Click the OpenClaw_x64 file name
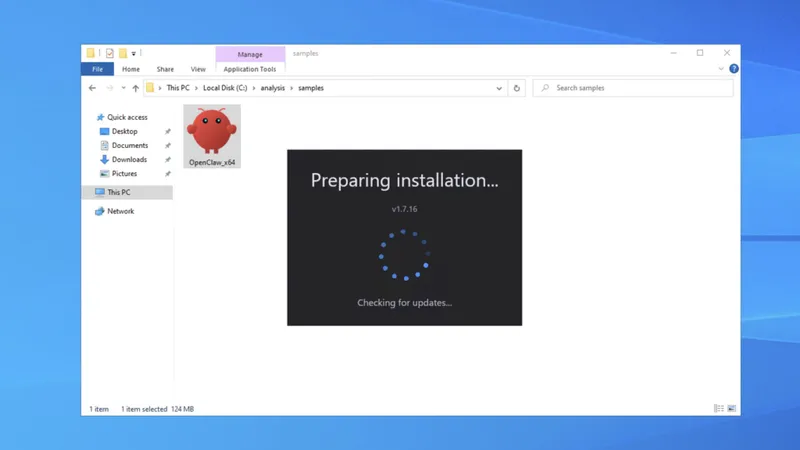The height and width of the screenshot is (450, 800). tap(212, 162)
